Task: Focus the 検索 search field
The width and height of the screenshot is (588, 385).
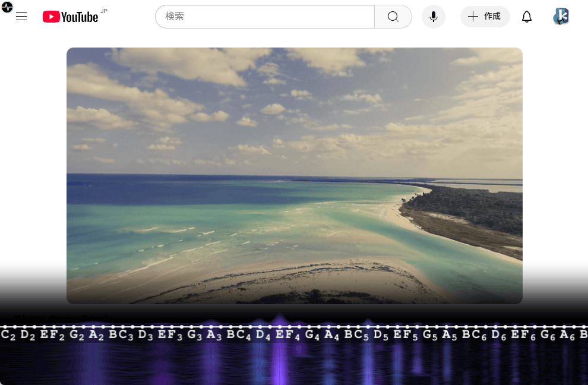Action: tap(265, 17)
